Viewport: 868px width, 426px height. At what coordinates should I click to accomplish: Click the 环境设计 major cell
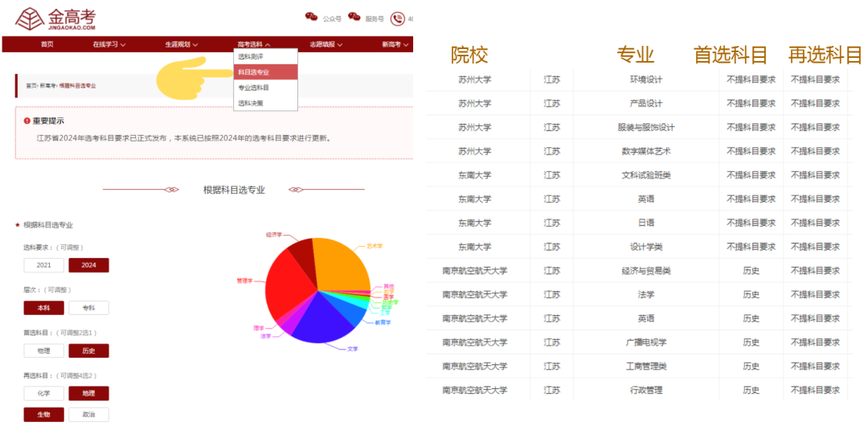pos(646,80)
